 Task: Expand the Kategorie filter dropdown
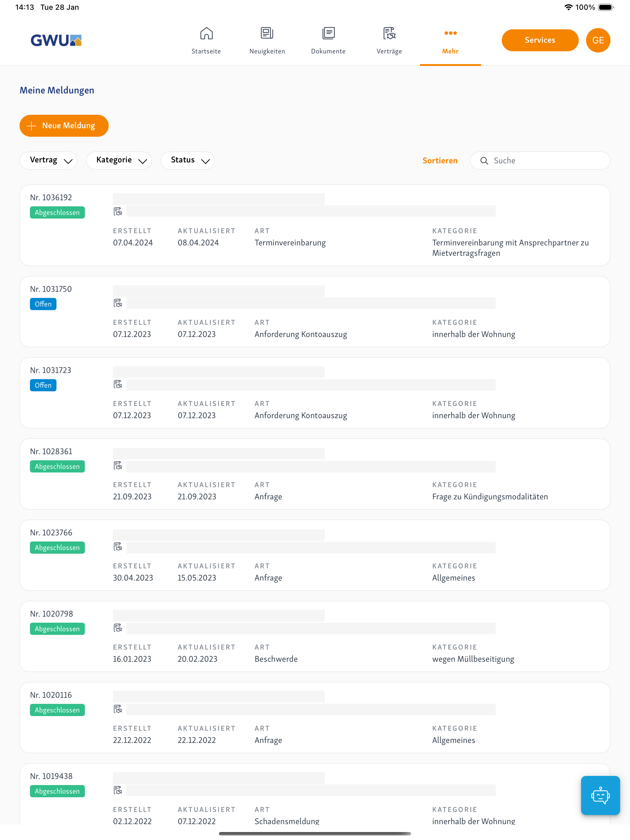[x=119, y=160]
